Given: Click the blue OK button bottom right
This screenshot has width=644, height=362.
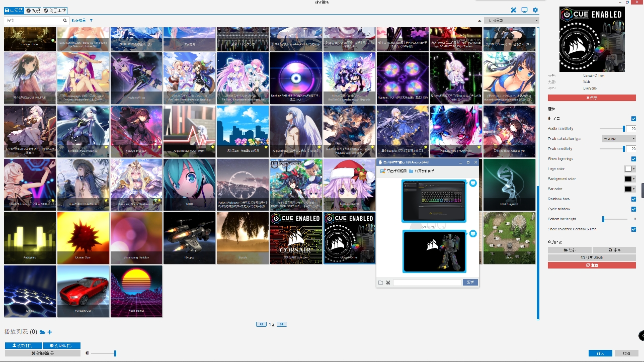Looking at the screenshot, I should [600, 353].
